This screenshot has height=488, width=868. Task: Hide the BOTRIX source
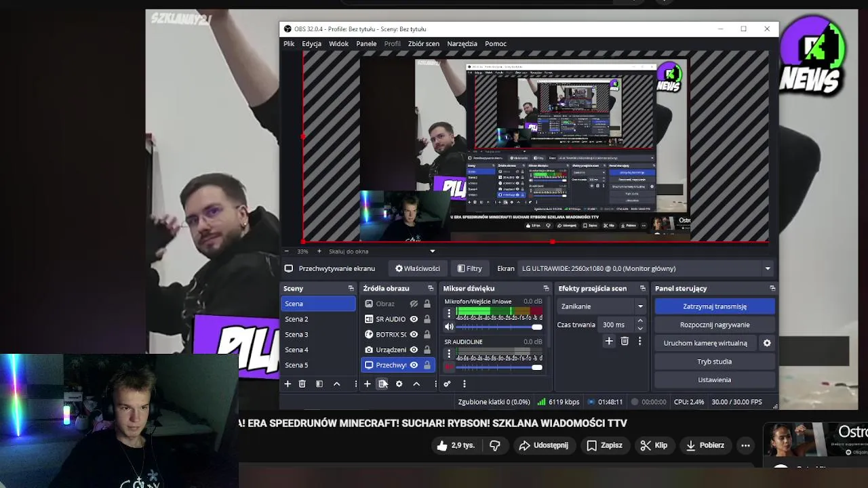pyautogui.click(x=414, y=334)
